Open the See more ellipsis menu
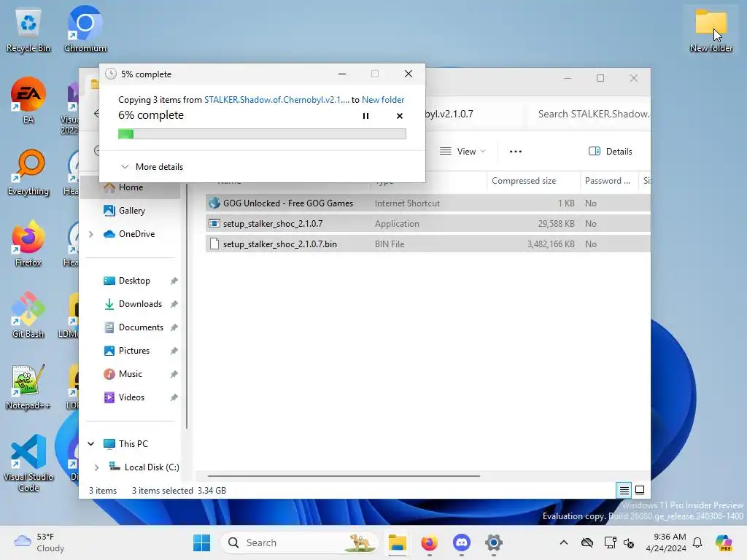The image size is (747, 560). (516, 152)
